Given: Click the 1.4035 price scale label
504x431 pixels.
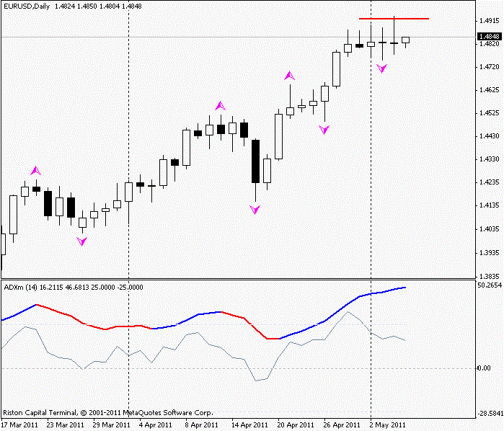Looking at the screenshot, I should (489, 229).
